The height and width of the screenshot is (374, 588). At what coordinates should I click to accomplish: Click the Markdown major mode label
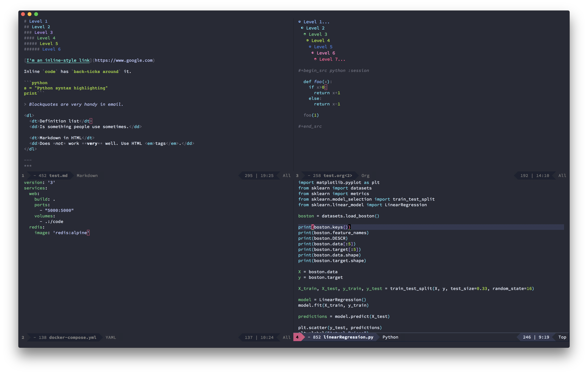coord(87,176)
